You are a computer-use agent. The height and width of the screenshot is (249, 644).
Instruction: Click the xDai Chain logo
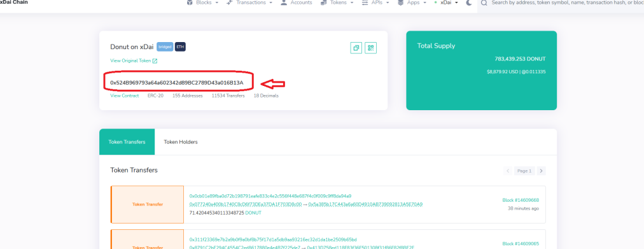tap(14, 3)
